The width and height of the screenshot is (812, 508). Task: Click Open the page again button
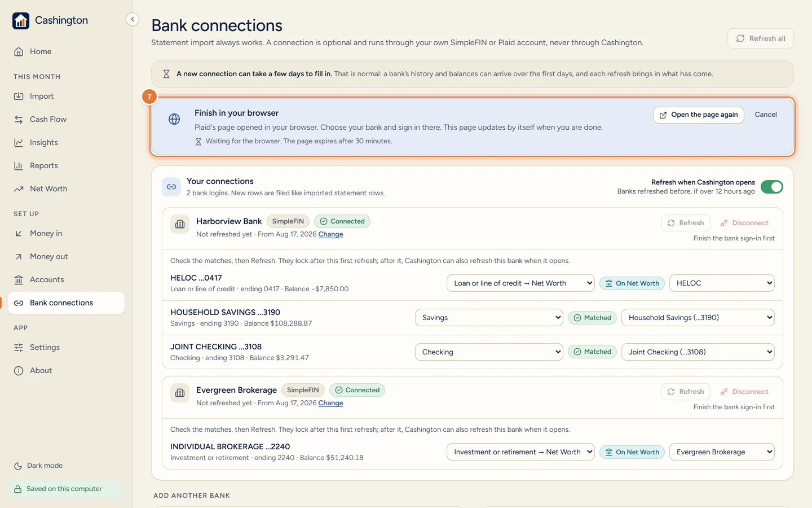pos(699,115)
